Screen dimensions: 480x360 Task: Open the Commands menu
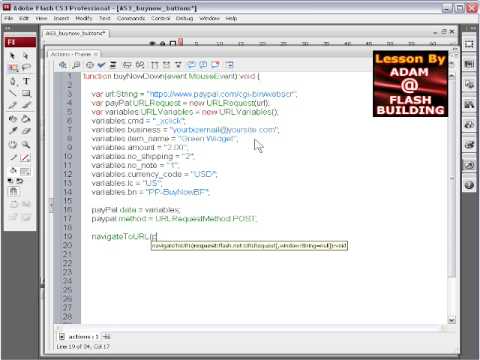[131, 18]
